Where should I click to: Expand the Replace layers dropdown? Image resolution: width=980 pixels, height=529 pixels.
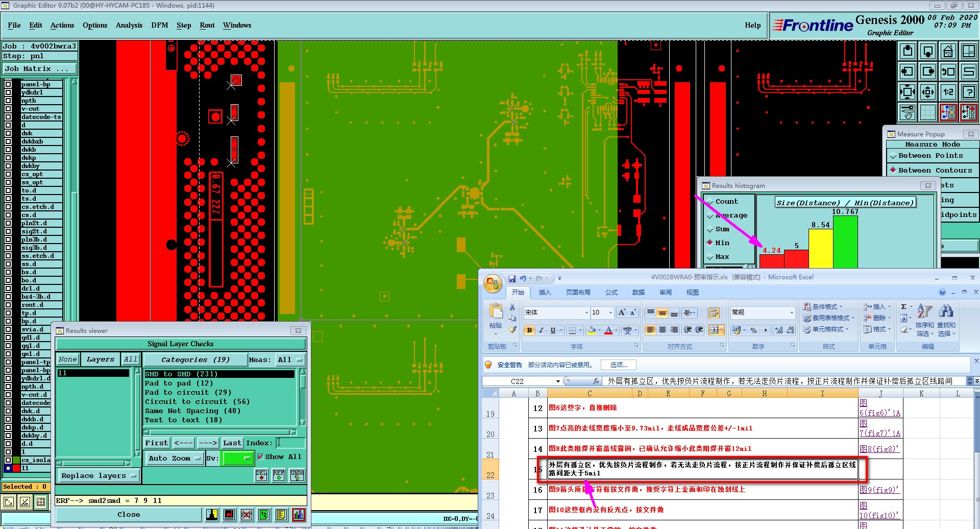(x=99, y=476)
